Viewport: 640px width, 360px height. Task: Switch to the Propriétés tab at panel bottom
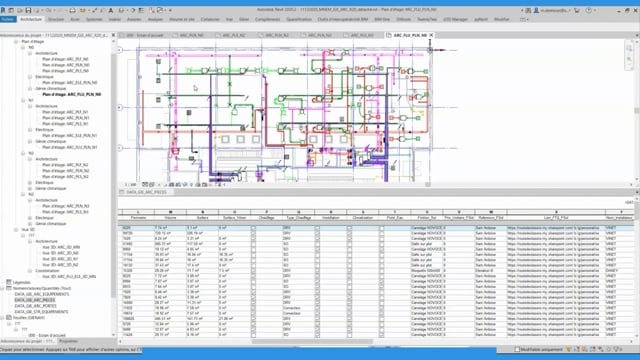(x=68, y=341)
